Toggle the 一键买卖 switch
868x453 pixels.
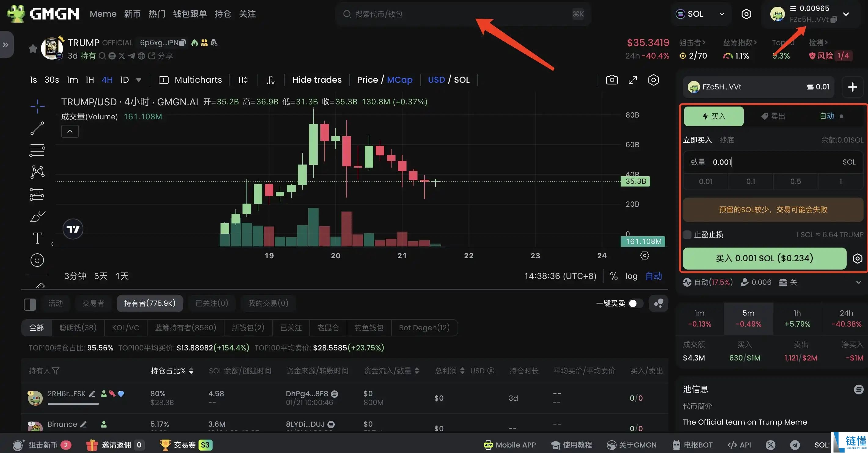(x=636, y=303)
